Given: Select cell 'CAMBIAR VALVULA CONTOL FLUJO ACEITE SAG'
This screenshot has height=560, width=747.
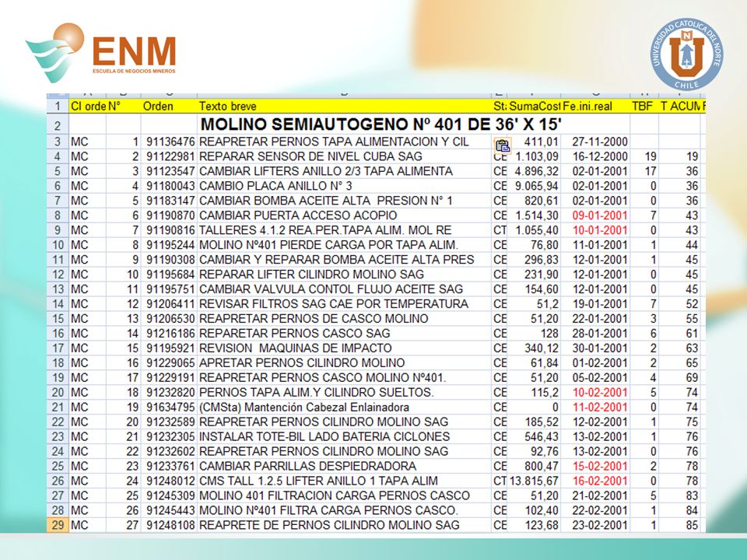Looking at the screenshot, I should [x=345, y=289].
